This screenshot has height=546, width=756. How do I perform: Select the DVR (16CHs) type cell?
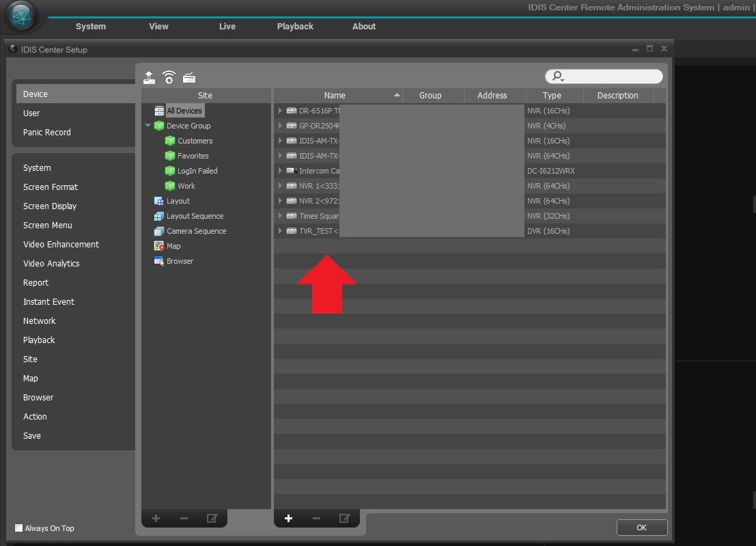click(548, 231)
